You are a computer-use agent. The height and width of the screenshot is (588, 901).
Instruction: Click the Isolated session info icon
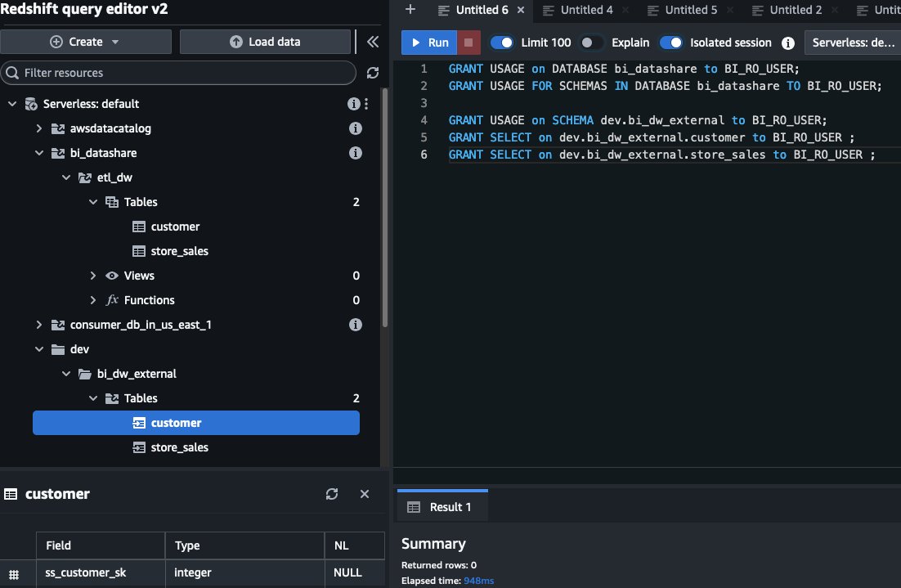coord(788,43)
